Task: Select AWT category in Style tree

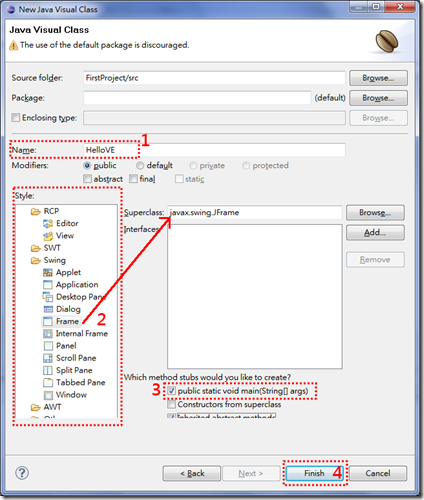Action: coord(52,407)
